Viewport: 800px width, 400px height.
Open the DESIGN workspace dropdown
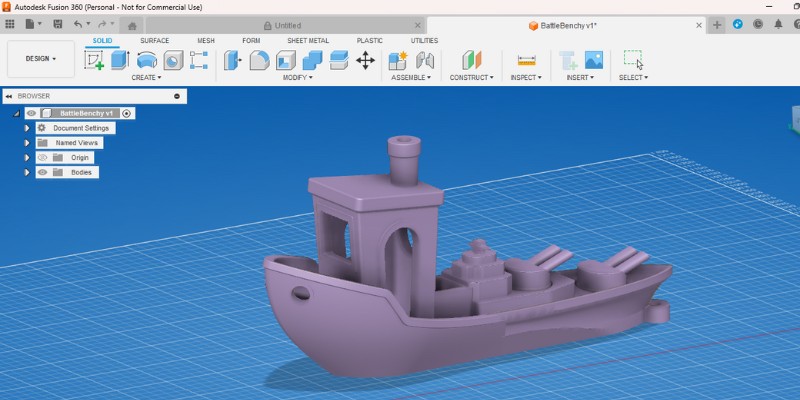pyautogui.click(x=41, y=59)
